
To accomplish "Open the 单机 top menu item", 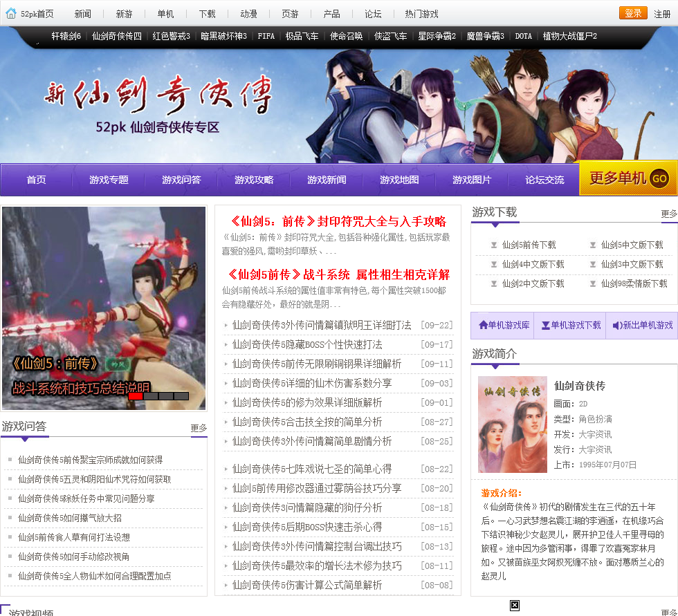I will click(165, 14).
